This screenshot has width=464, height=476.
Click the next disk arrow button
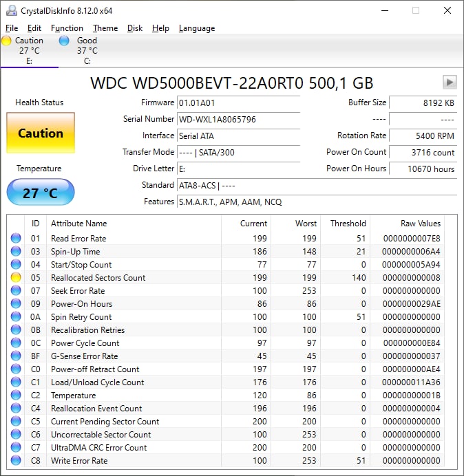click(450, 82)
